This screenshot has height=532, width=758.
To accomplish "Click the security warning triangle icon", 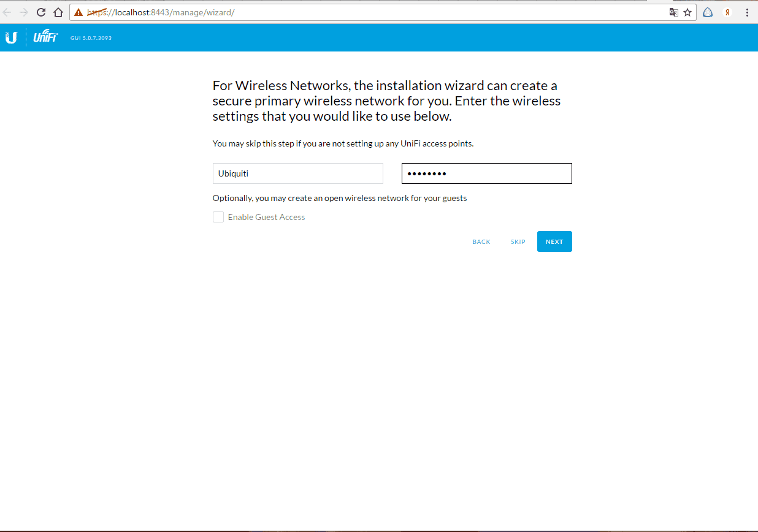I will [x=78, y=12].
